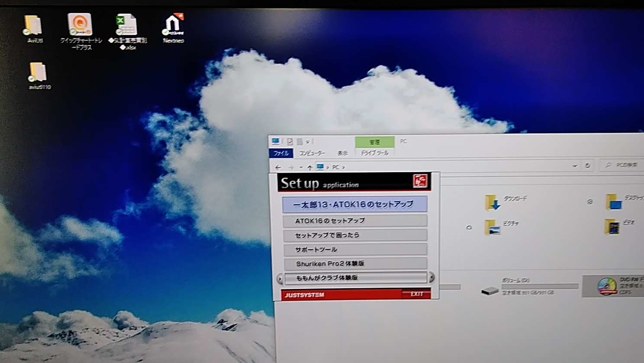Click properties icon in quick access toolbar

point(290,142)
